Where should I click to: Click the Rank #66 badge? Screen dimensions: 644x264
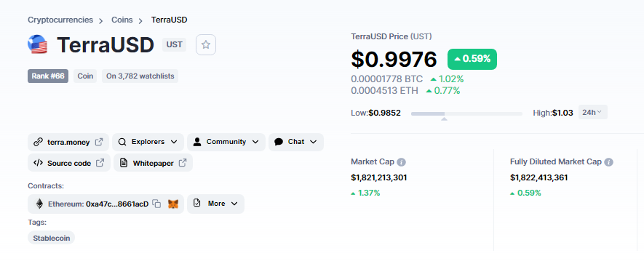[x=48, y=76]
